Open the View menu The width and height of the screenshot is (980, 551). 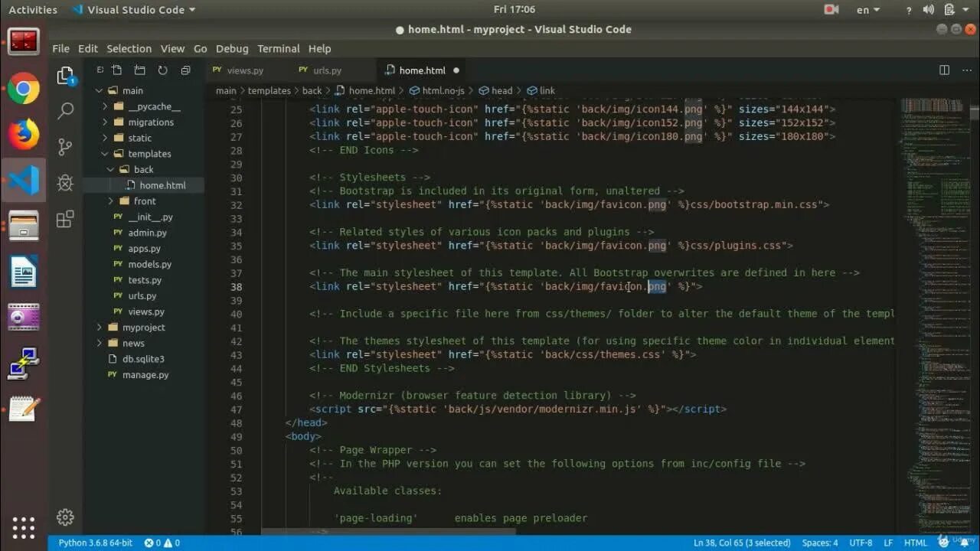(x=172, y=48)
